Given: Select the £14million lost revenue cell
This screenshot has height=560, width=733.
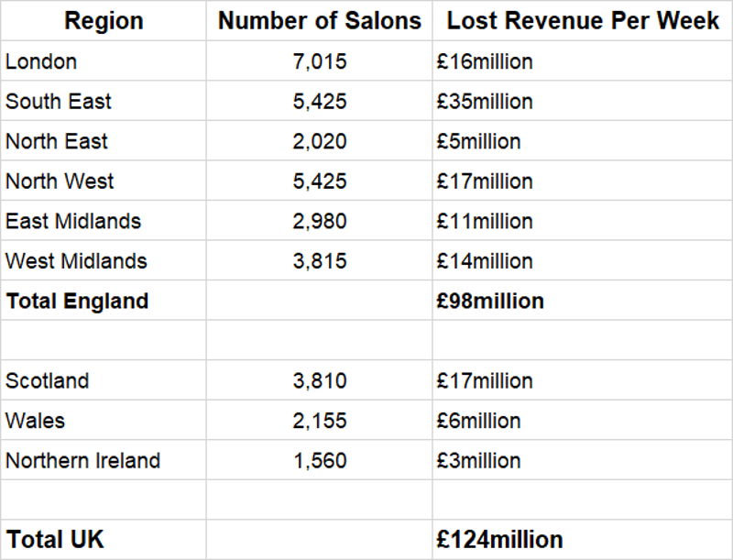Looking at the screenshot, I should pos(485,260).
